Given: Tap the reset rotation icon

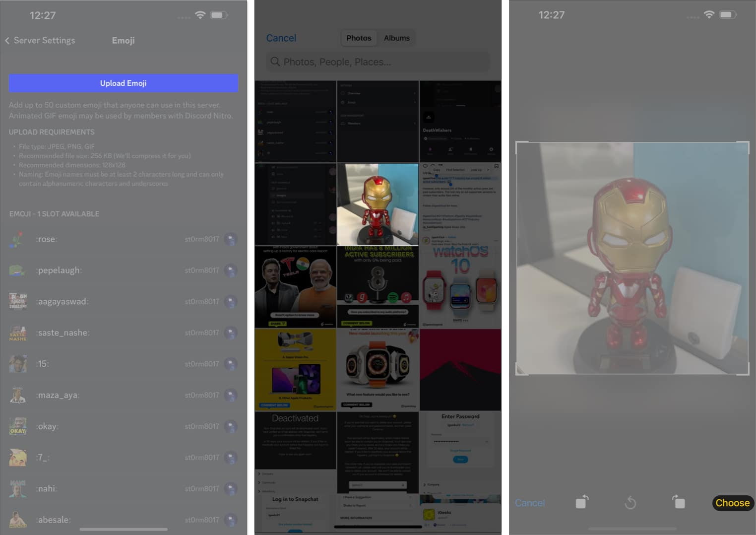Looking at the screenshot, I should click(x=630, y=503).
